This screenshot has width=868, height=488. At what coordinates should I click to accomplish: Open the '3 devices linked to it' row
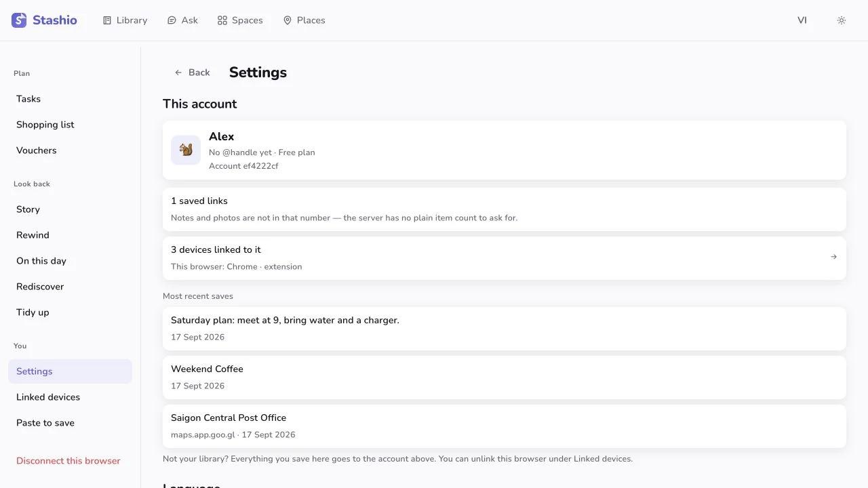point(505,258)
